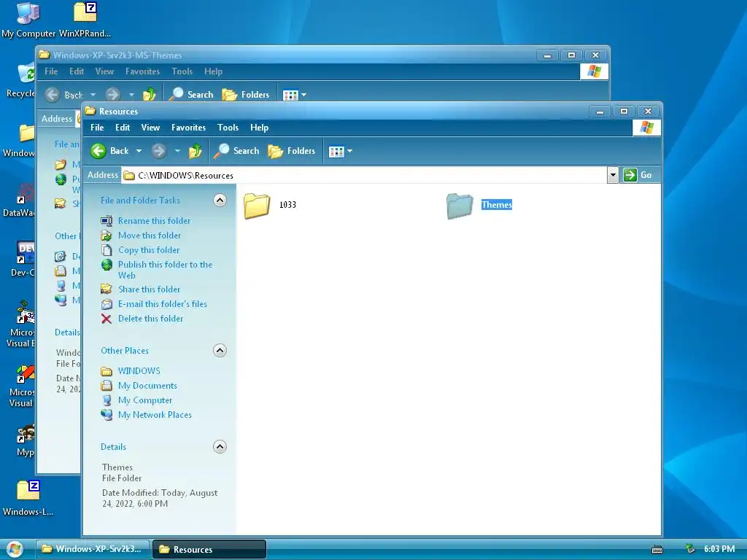Open the View menu of the Resources window
This screenshot has height=560, width=747.
150,128
